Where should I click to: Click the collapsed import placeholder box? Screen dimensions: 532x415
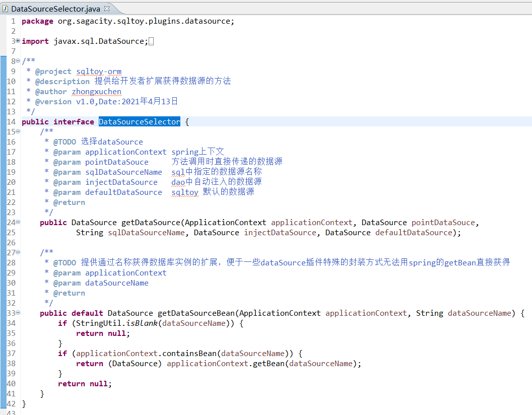tap(151, 41)
